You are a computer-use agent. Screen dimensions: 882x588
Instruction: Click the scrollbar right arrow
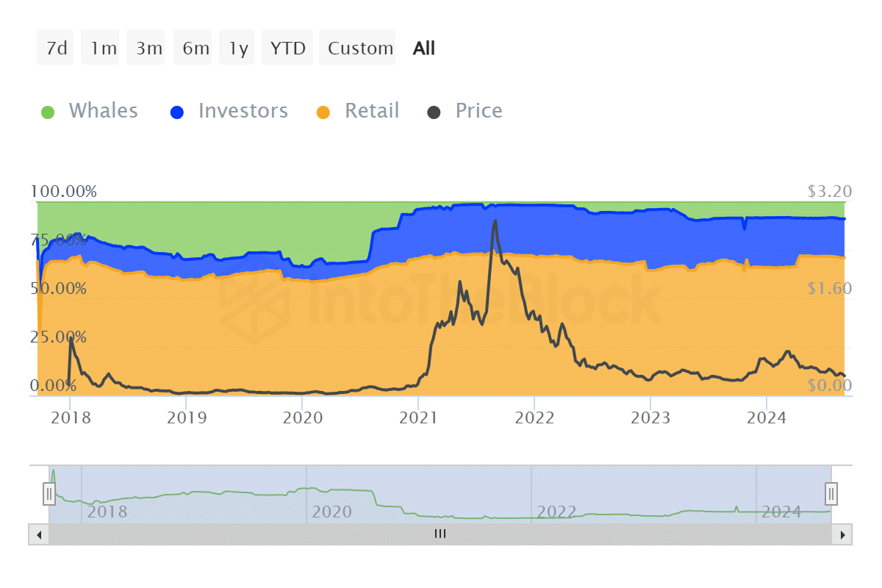(844, 534)
